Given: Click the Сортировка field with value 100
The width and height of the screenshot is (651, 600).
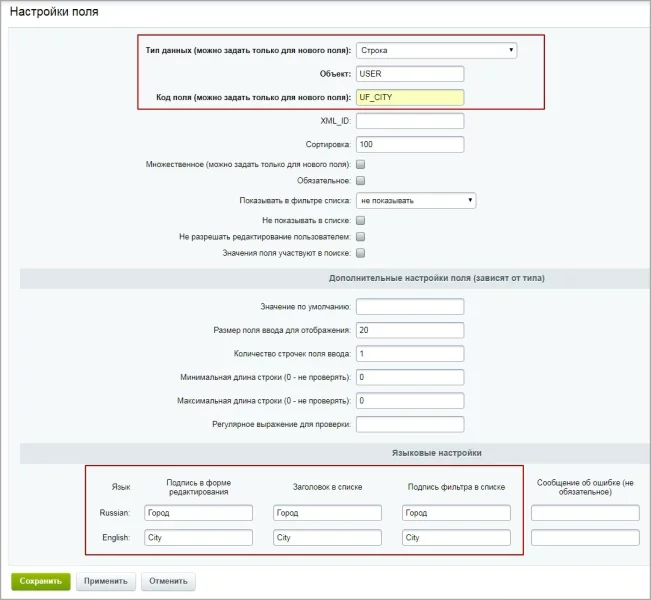Looking at the screenshot, I should [x=410, y=145].
